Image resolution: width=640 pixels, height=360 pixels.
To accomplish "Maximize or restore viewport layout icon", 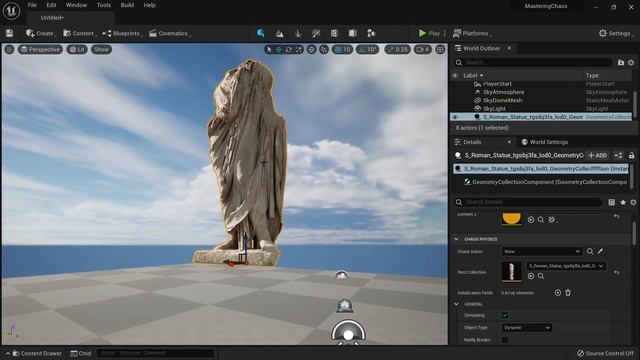I will pyautogui.click(x=440, y=49).
